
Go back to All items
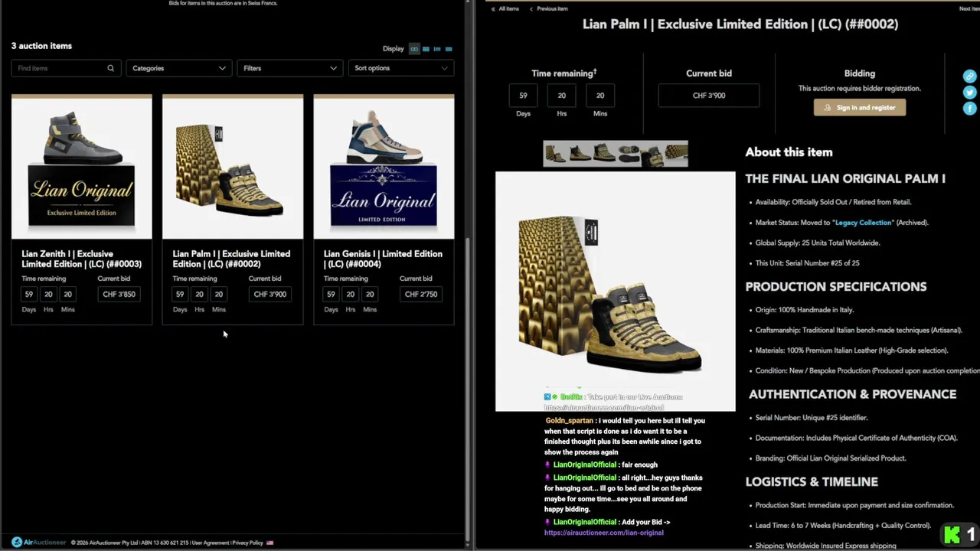pos(505,8)
